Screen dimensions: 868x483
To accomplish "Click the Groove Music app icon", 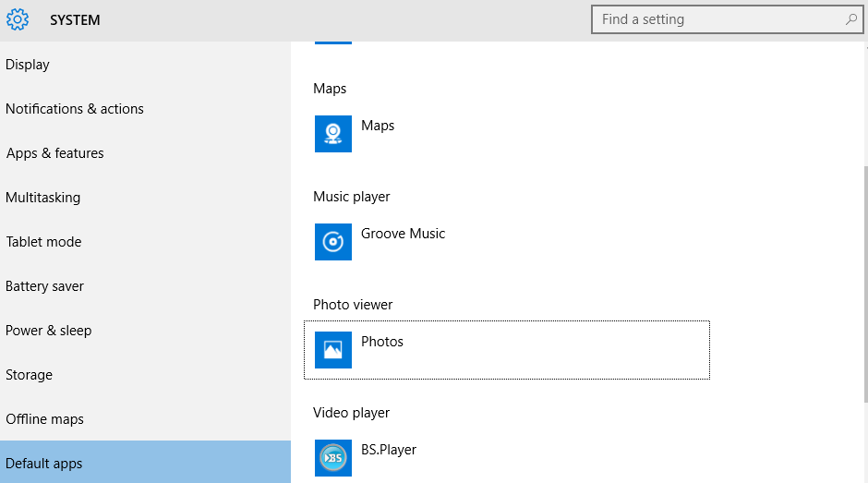I will coord(332,242).
